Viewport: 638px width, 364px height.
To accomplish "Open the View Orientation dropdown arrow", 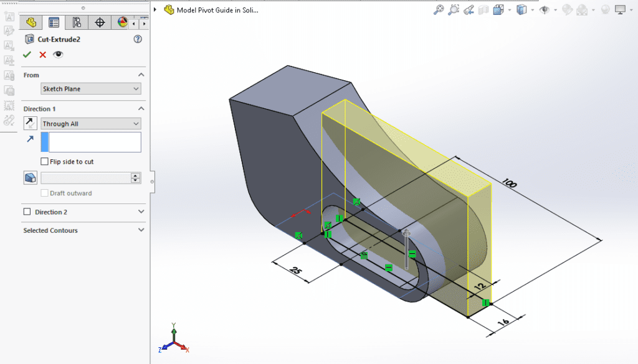I will 510,10.
